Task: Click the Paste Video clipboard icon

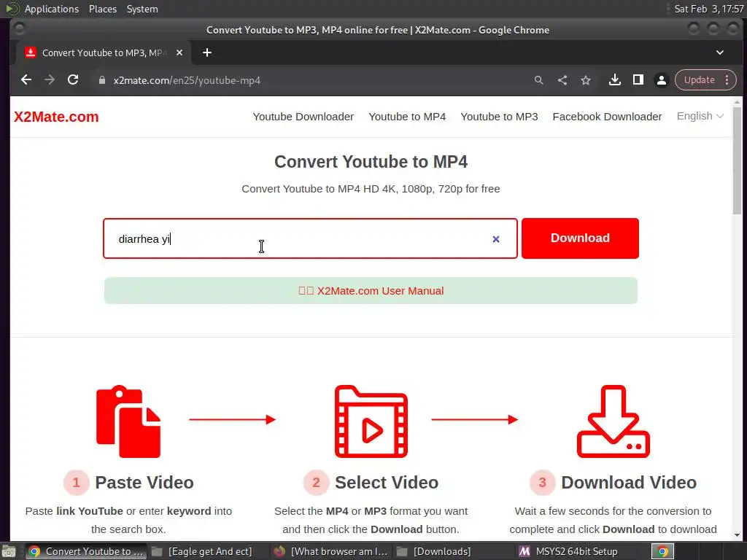Action: pyautogui.click(x=128, y=421)
